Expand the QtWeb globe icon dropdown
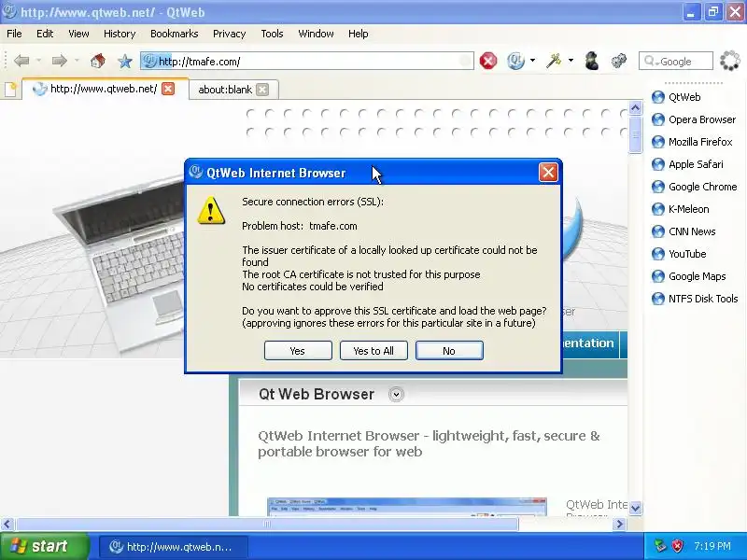Viewport: 747px width, 560px height. [x=532, y=61]
